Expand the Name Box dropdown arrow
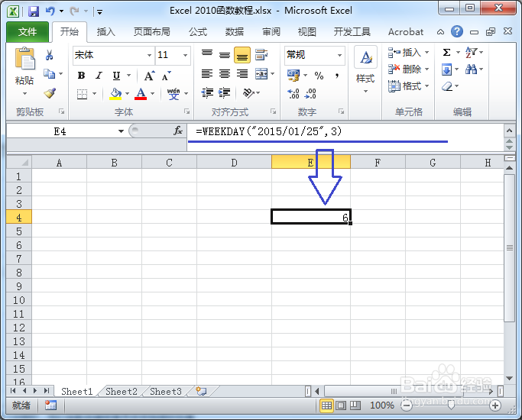This screenshot has width=522, height=420. pyautogui.click(x=121, y=131)
